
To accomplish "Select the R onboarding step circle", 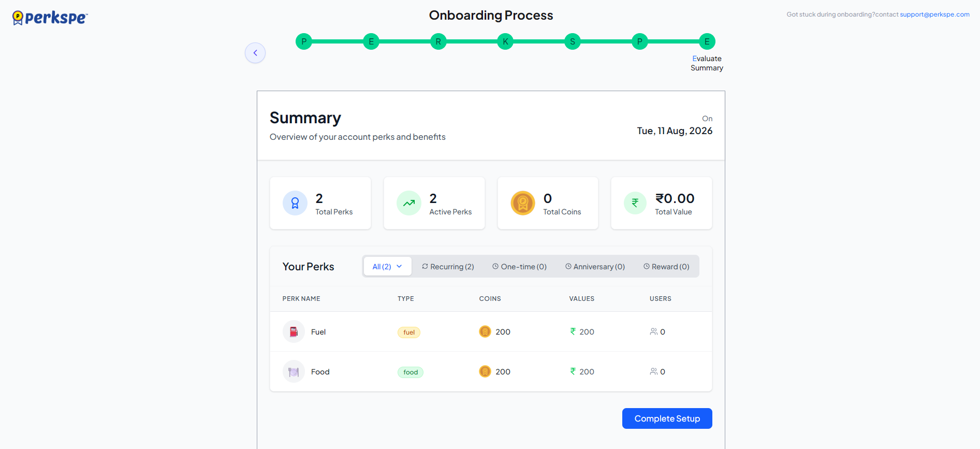I will tap(438, 41).
